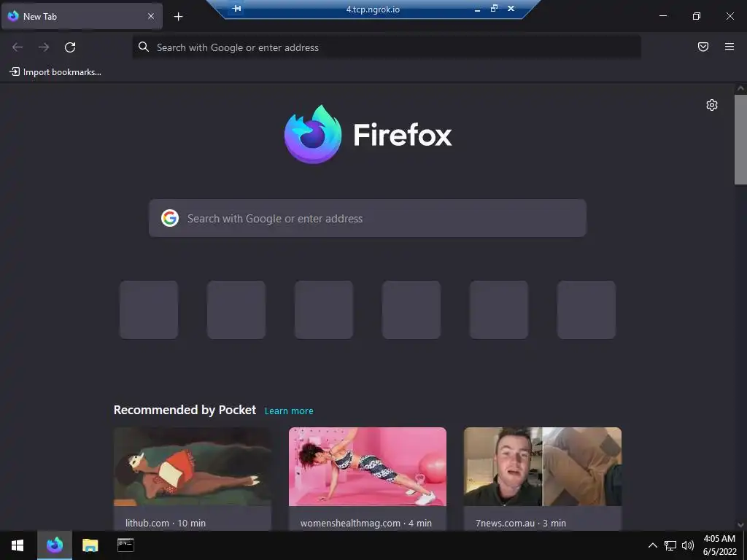Viewport: 747px width, 560px height.
Task: Open the first empty shortcut tile
Action: point(149,309)
